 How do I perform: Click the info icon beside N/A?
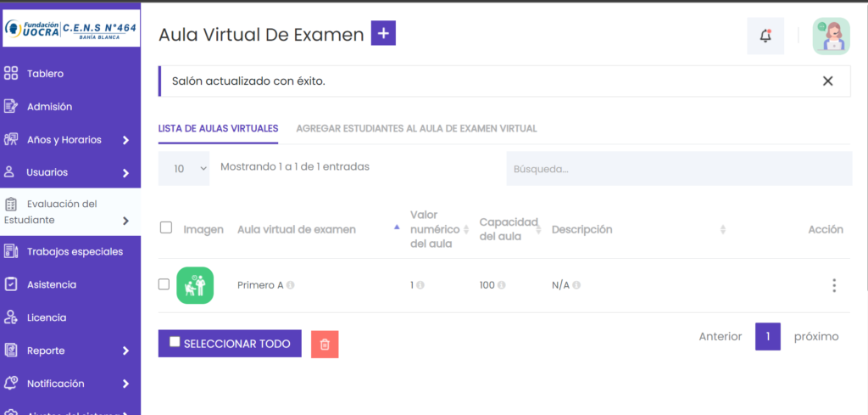pos(576,285)
